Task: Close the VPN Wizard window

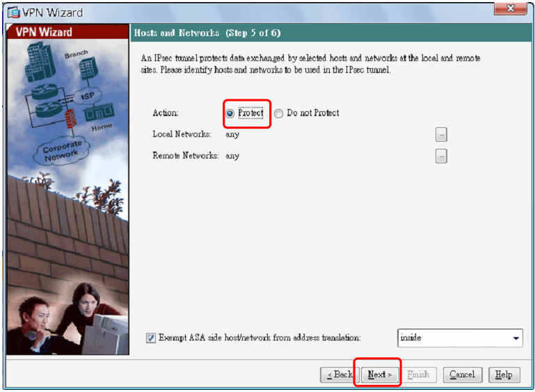Action: tap(511, 8)
